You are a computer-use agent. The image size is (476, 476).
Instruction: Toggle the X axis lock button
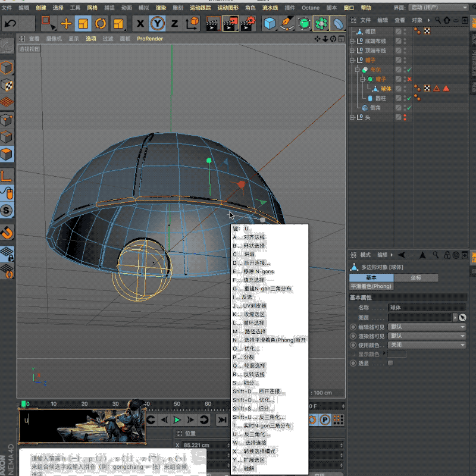pos(140,24)
